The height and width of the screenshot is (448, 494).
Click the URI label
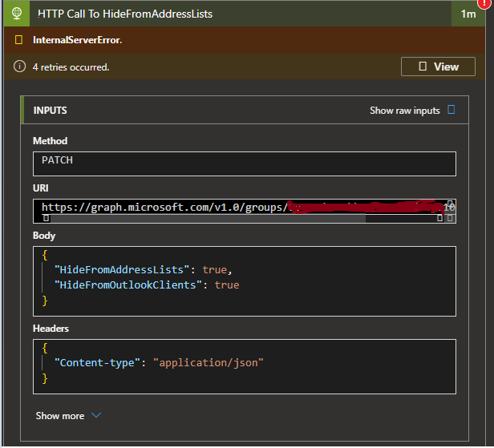click(x=41, y=188)
